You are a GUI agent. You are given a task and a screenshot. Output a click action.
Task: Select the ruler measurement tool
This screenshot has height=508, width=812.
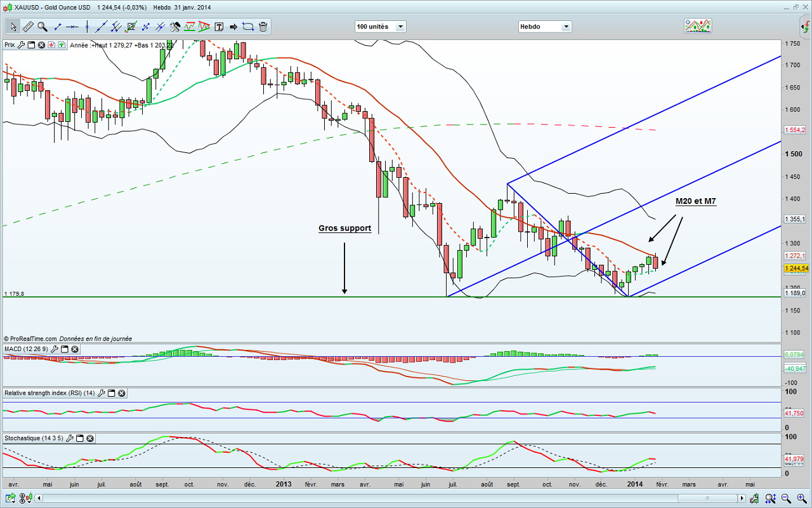pyautogui.click(x=27, y=27)
